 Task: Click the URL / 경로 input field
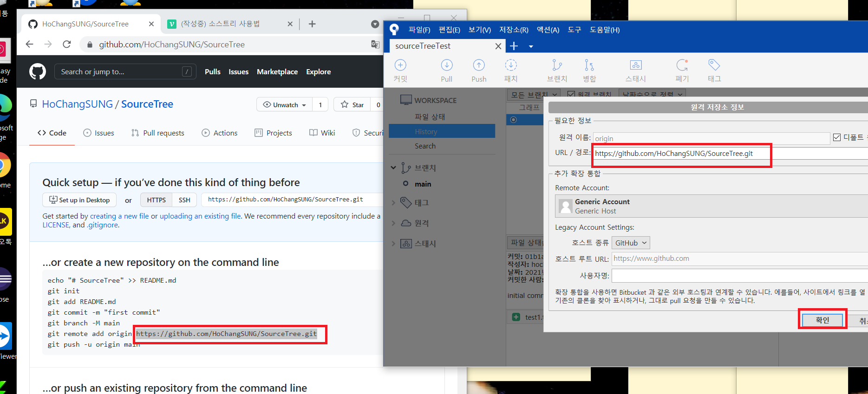tap(731, 153)
